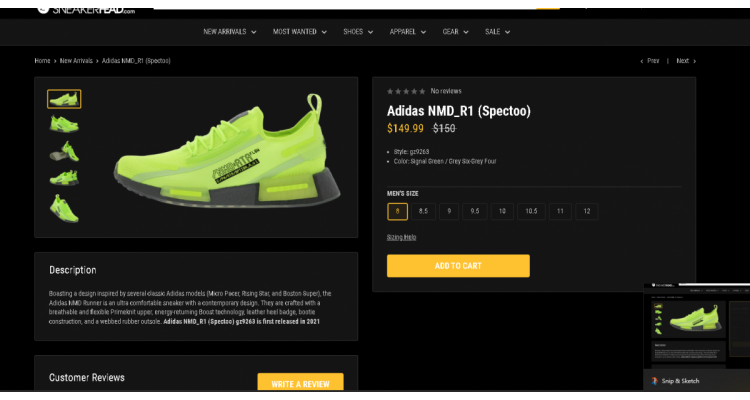Expand the chevron beside SHOES
The height and width of the screenshot is (400, 750).
[370, 32]
